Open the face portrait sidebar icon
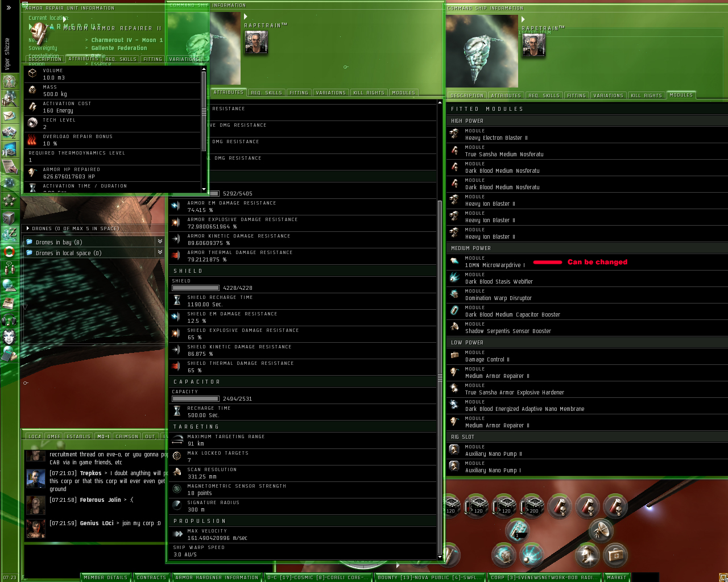This screenshot has height=582, width=728. click(9, 336)
